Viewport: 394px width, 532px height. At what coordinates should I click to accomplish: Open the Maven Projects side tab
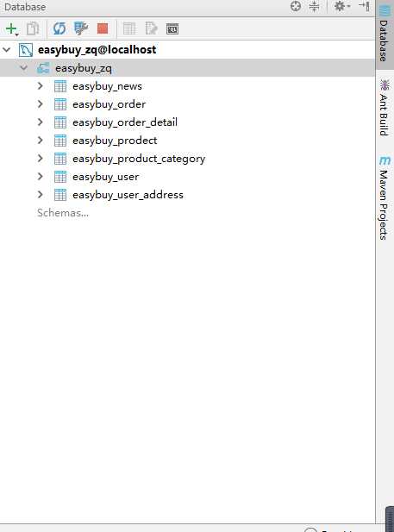pyautogui.click(x=384, y=198)
